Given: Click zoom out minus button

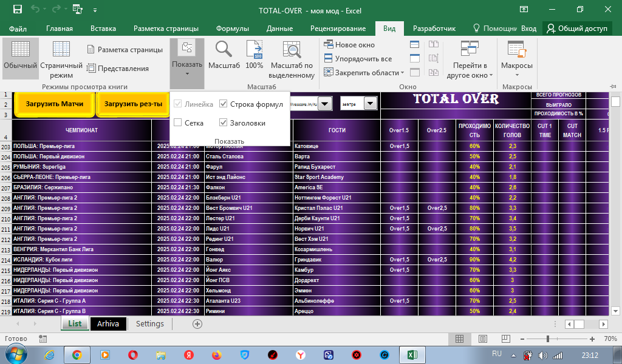Looking at the screenshot, I should 522,339.
